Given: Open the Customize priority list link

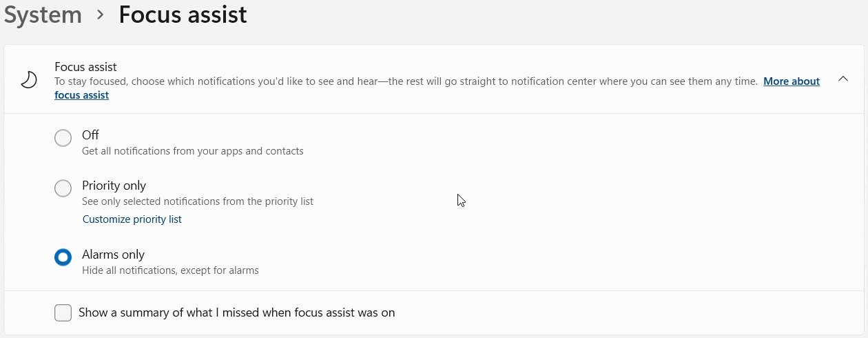Looking at the screenshot, I should (132, 219).
